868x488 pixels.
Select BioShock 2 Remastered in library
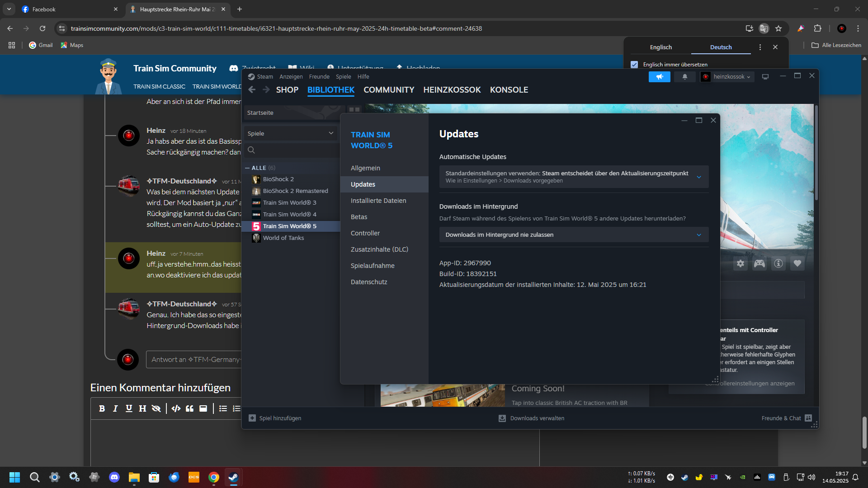[291, 191]
